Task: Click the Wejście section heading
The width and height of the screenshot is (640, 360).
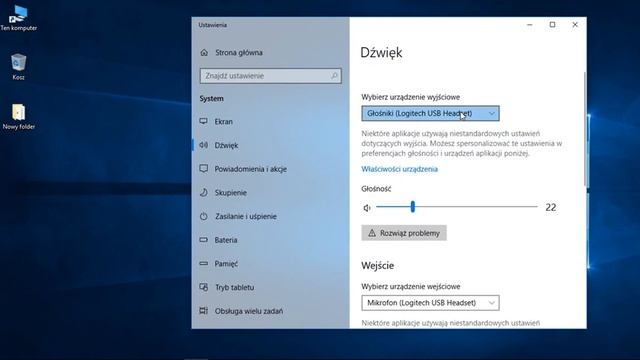Action: coord(378,266)
